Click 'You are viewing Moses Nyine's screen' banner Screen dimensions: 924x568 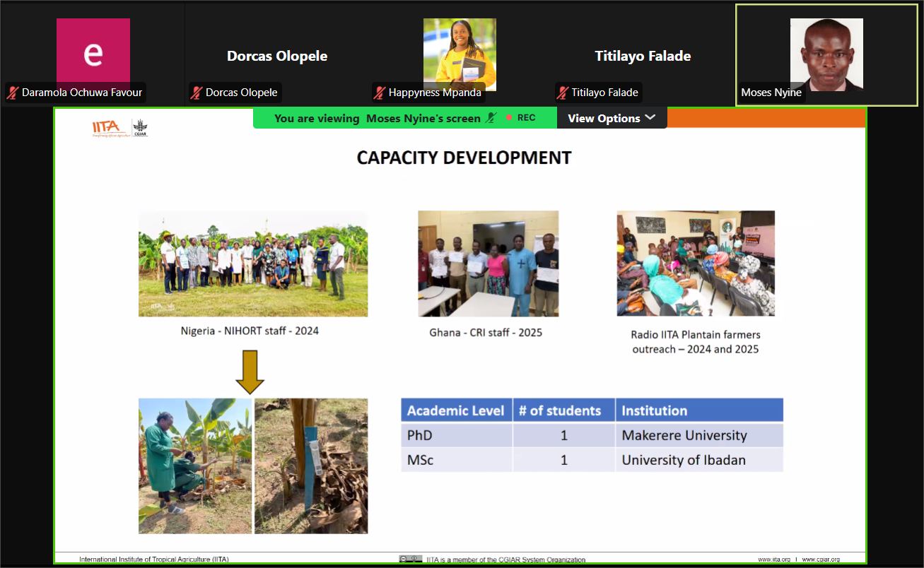377,118
